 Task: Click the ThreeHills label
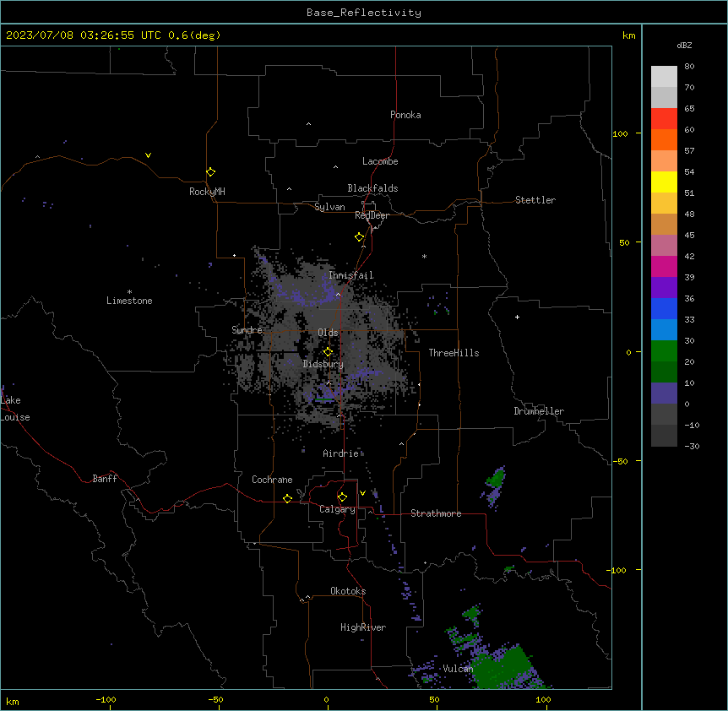(454, 353)
